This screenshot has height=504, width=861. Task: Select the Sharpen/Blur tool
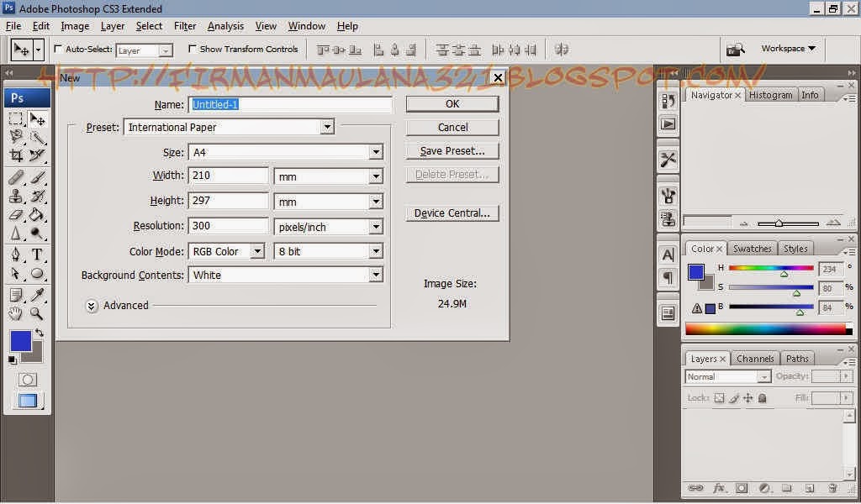[x=16, y=233]
